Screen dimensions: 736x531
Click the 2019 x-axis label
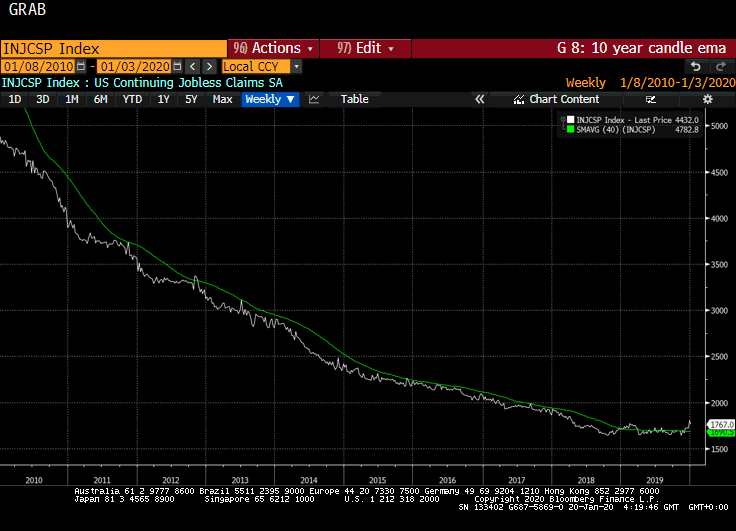point(654,480)
